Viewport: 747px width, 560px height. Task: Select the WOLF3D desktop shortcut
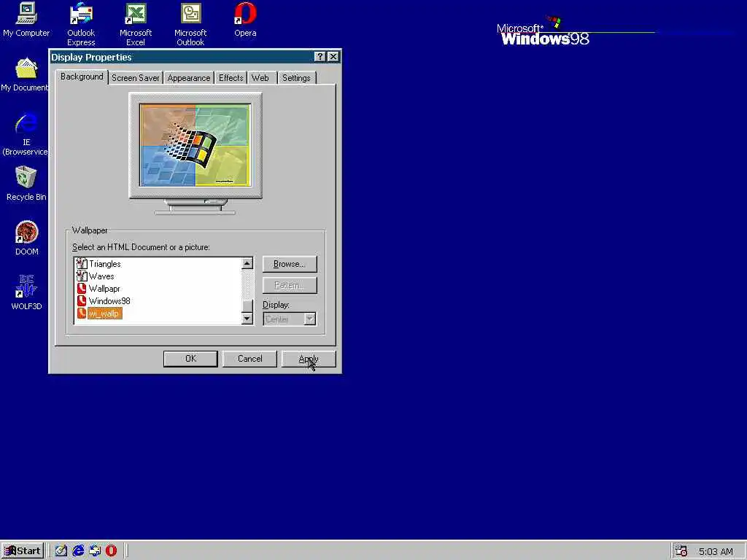pos(26,292)
